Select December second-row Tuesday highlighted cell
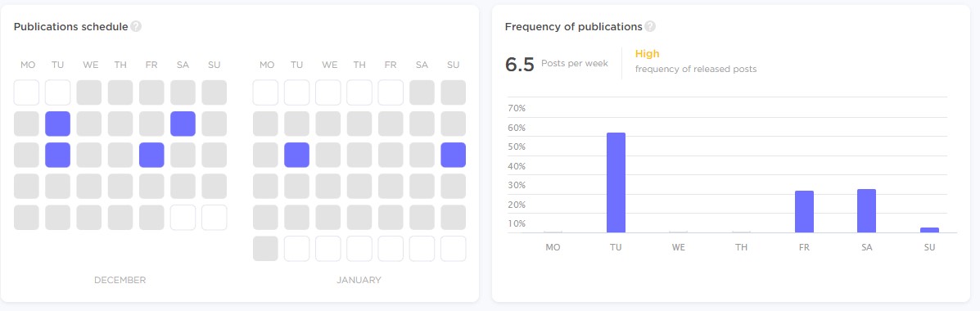Image resolution: width=980 pixels, height=311 pixels. (57, 124)
